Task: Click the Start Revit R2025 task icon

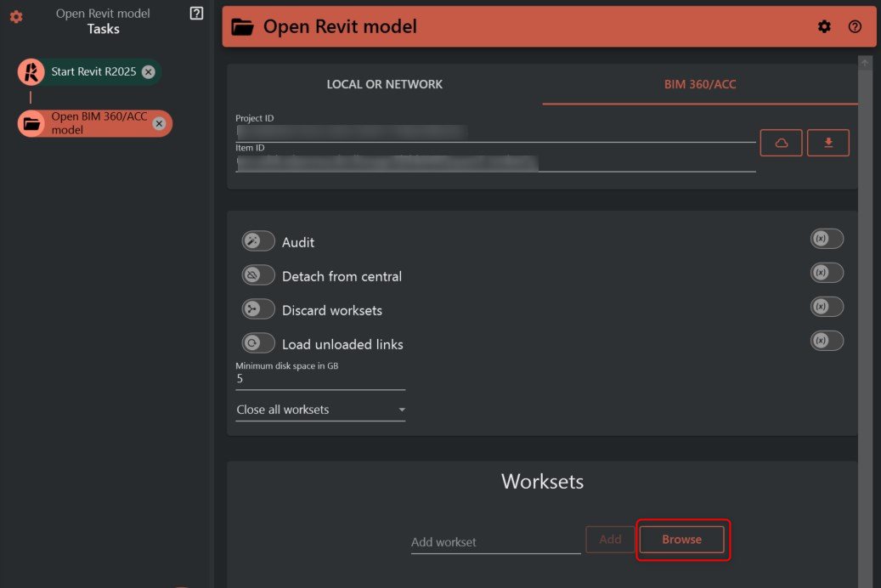Action: 29,72
